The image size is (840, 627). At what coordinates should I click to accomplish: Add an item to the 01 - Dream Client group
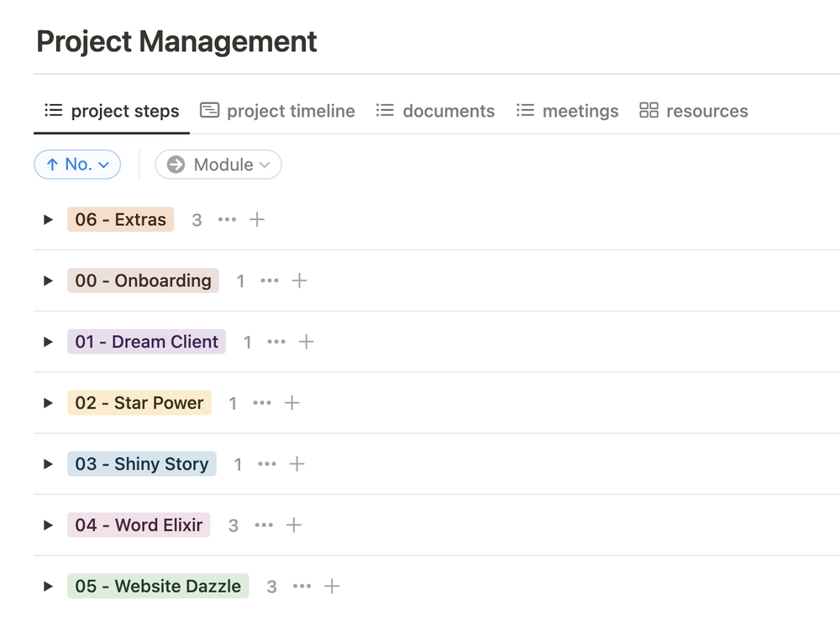pos(307,342)
